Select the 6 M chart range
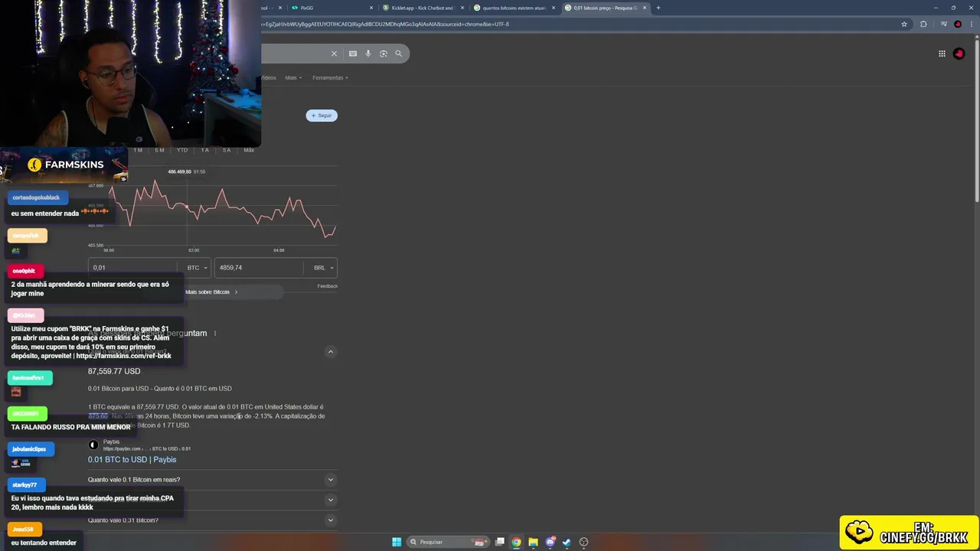Viewport: 980px width, 551px height. 159,150
